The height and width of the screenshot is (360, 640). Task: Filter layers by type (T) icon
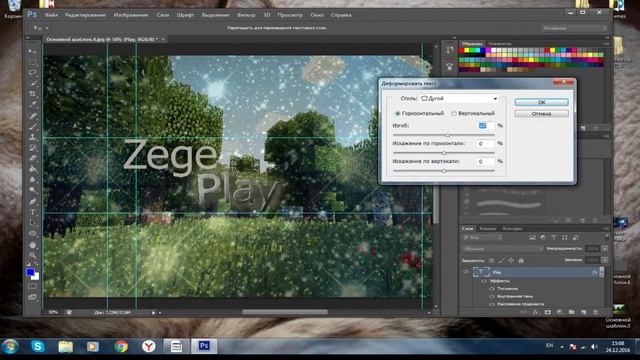[553, 237]
